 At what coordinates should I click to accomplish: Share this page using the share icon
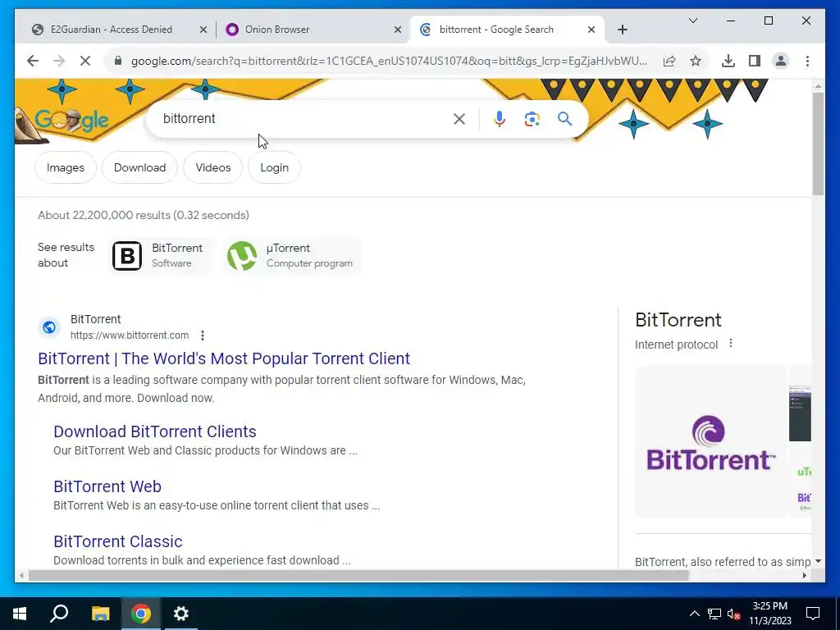[x=669, y=61]
